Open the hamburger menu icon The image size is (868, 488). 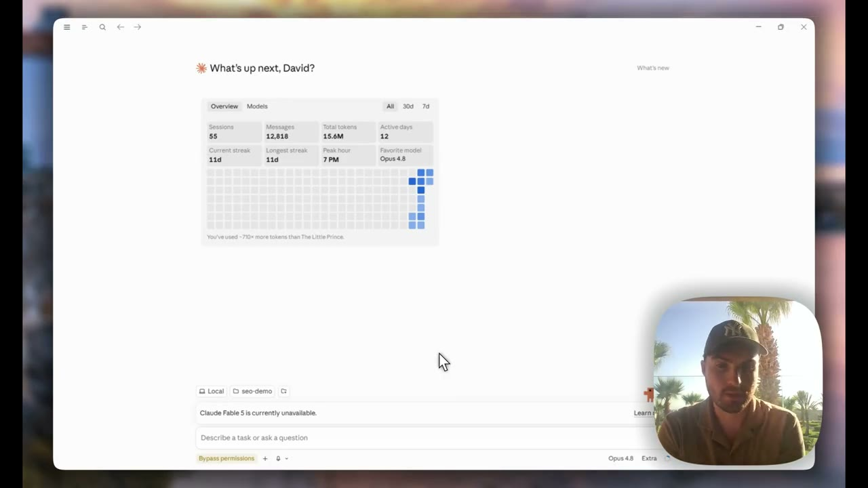[x=66, y=27]
